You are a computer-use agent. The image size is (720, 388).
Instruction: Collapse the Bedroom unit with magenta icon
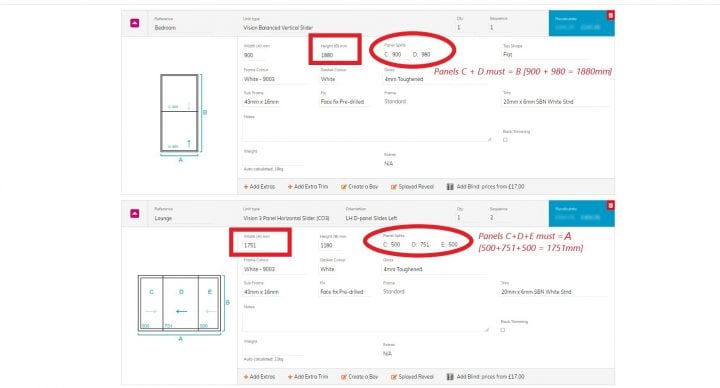pyautogui.click(x=135, y=23)
